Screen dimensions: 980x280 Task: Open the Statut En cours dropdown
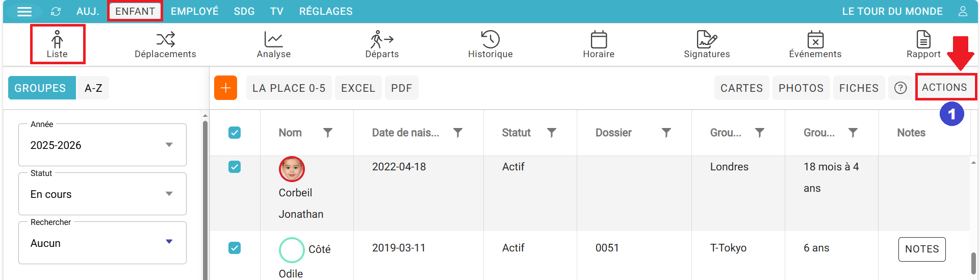tap(102, 194)
